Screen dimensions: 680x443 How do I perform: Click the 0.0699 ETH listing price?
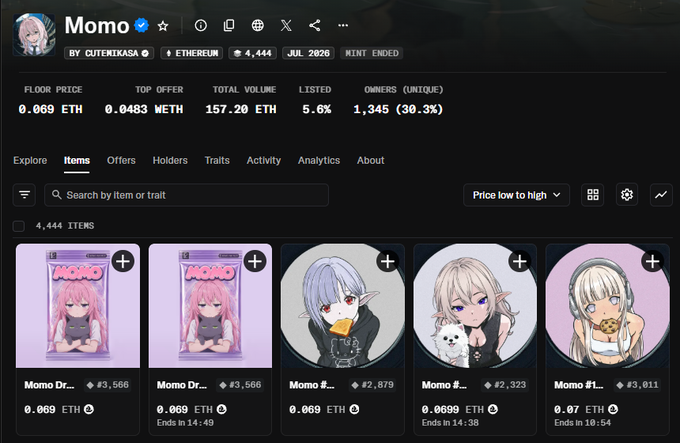[x=453, y=410]
